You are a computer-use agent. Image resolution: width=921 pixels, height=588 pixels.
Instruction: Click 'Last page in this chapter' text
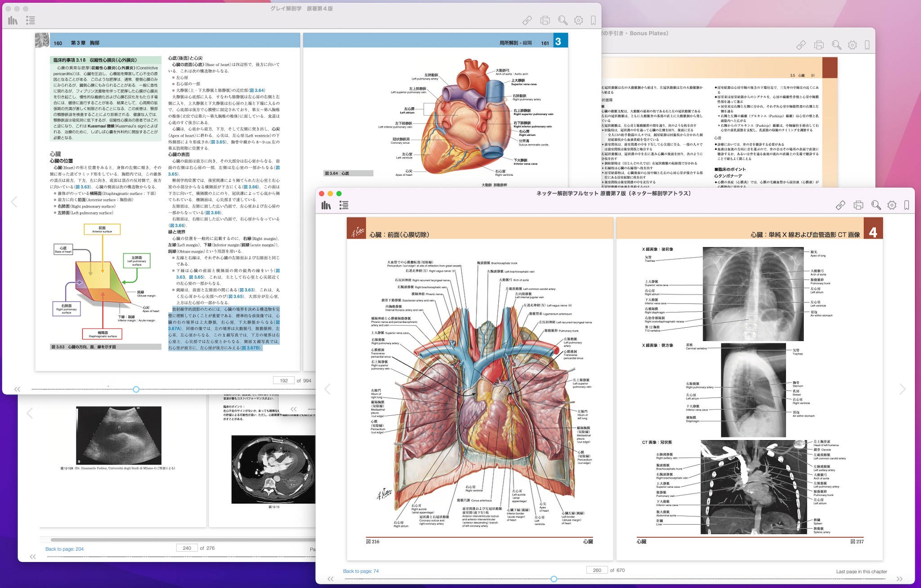click(x=862, y=572)
